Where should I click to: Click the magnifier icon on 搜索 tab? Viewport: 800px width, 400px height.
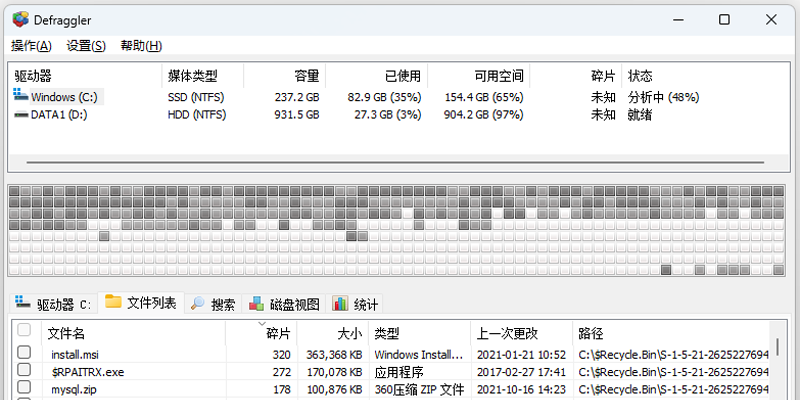(x=197, y=304)
